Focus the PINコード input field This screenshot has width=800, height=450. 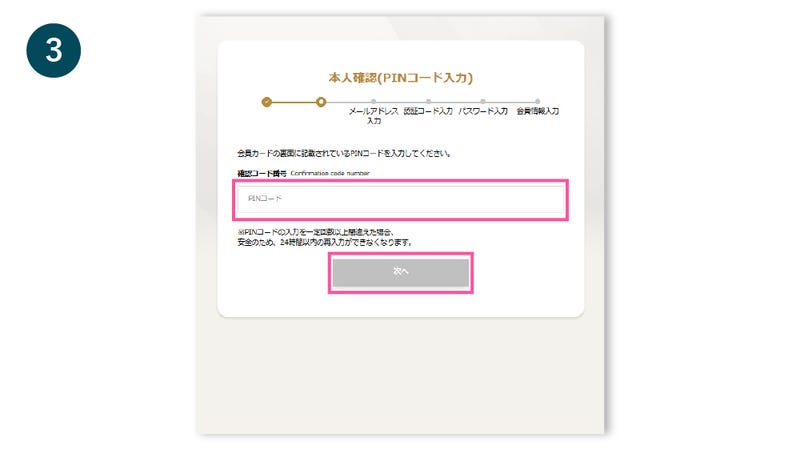[x=401, y=199]
